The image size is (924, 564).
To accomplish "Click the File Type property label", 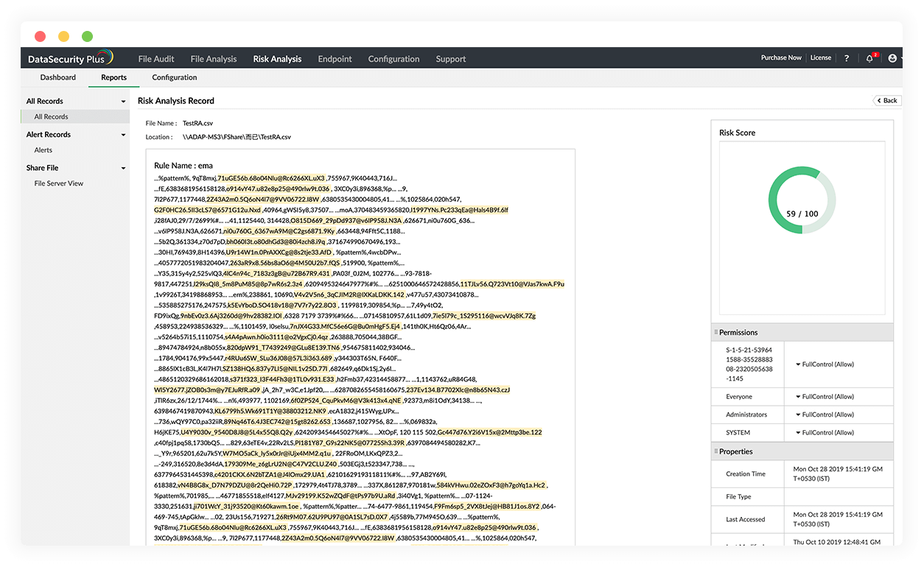I will (738, 497).
